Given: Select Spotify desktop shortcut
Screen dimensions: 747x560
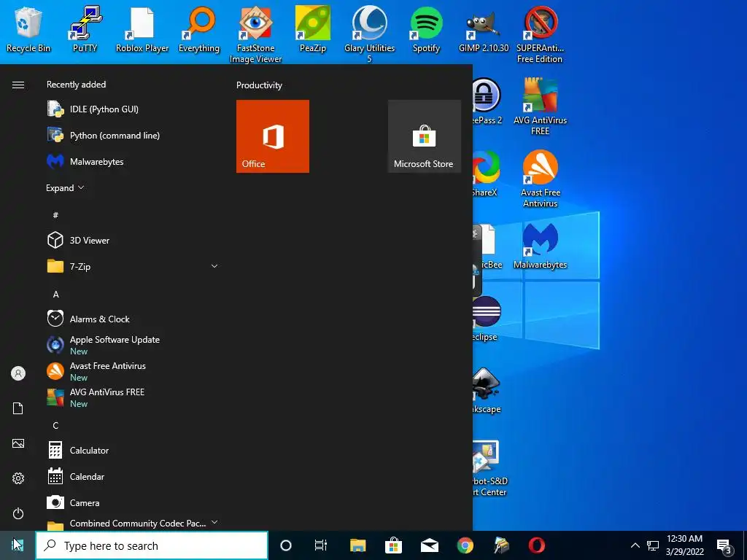Looking at the screenshot, I should tap(426, 28).
